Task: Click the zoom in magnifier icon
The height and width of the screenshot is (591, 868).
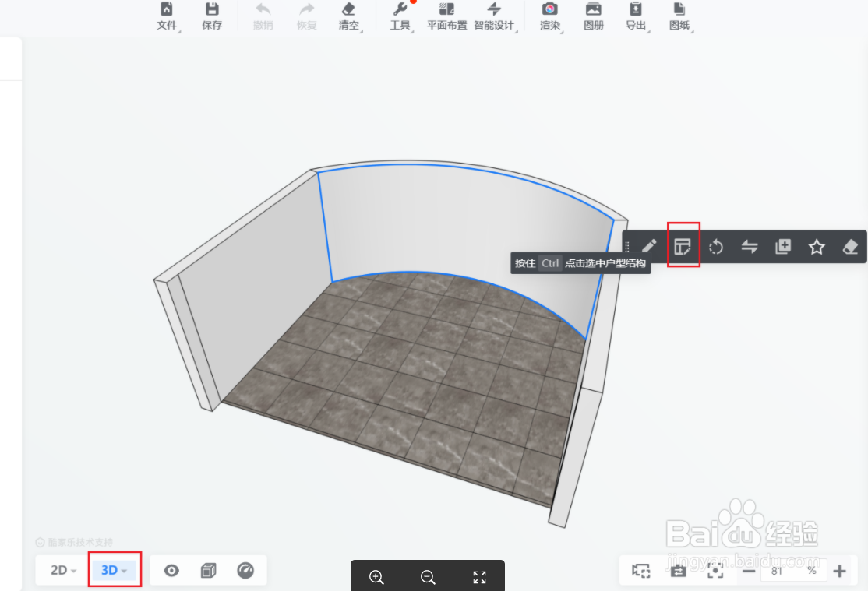Action: (x=376, y=577)
